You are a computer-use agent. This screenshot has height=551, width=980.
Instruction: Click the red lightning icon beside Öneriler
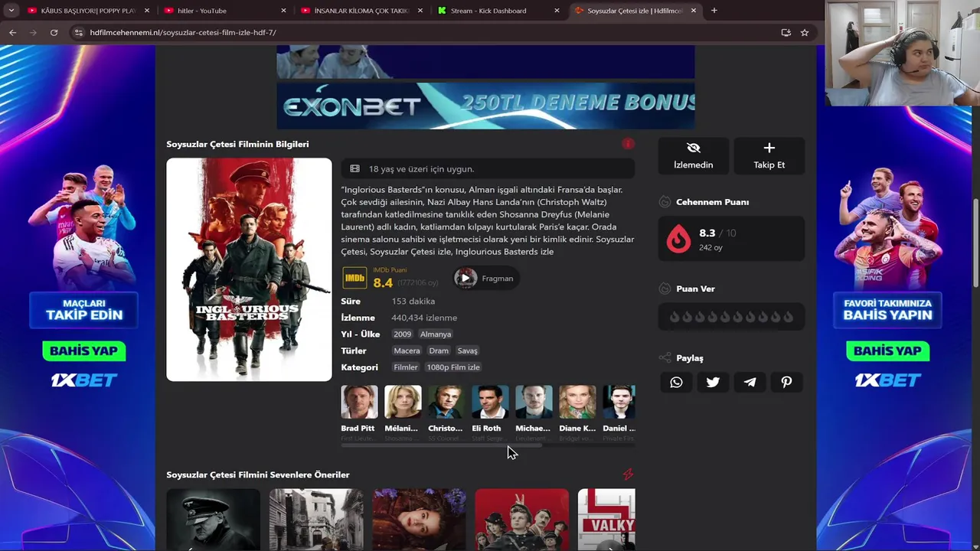[628, 474]
